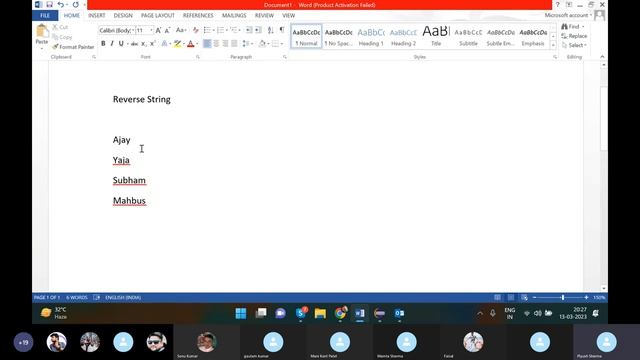
Task: Open the Paragraph dialog launcher
Action: (285, 57)
